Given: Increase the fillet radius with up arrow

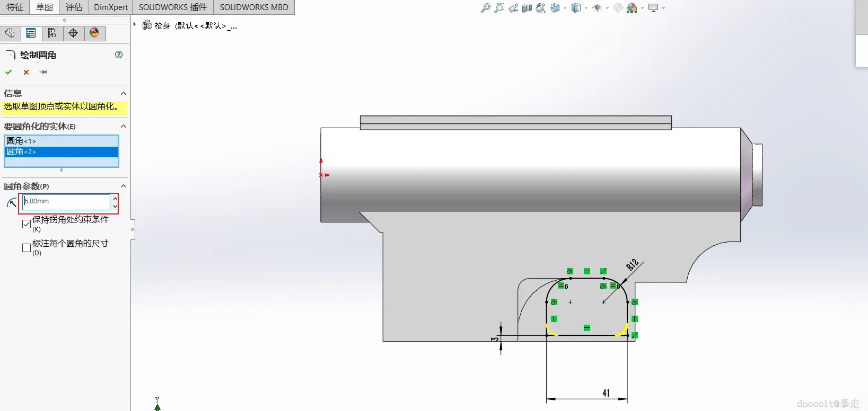Looking at the screenshot, I should [x=115, y=199].
